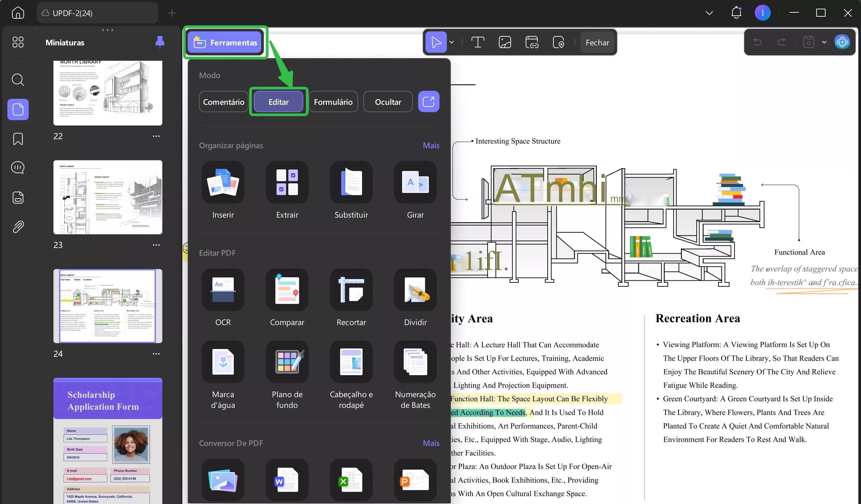The width and height of the screenshot is (861, 504).
Task: Choose the Numeração de Bates tool
Action: point(415,361)
